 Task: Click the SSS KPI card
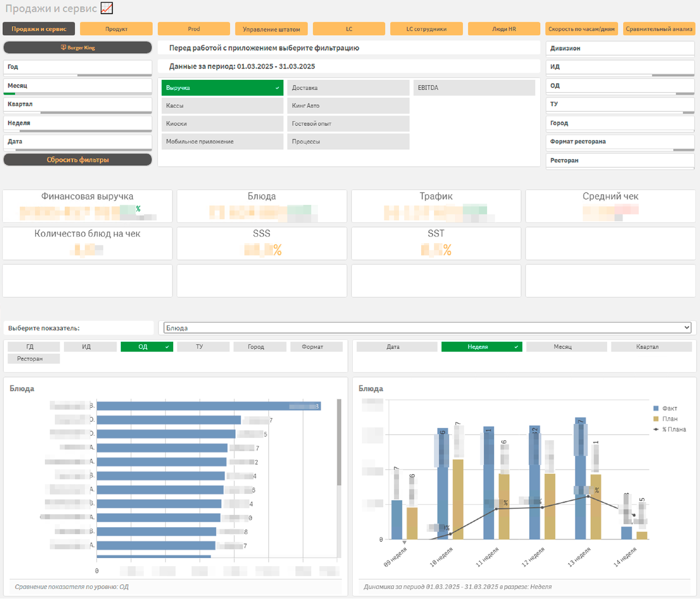pos(261,243)
